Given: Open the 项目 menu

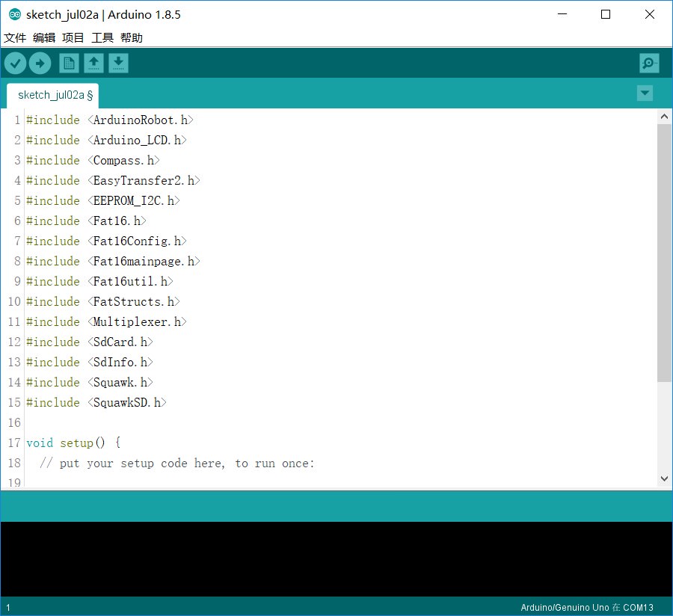Looking at the screenshot, I should click(73, 37).
